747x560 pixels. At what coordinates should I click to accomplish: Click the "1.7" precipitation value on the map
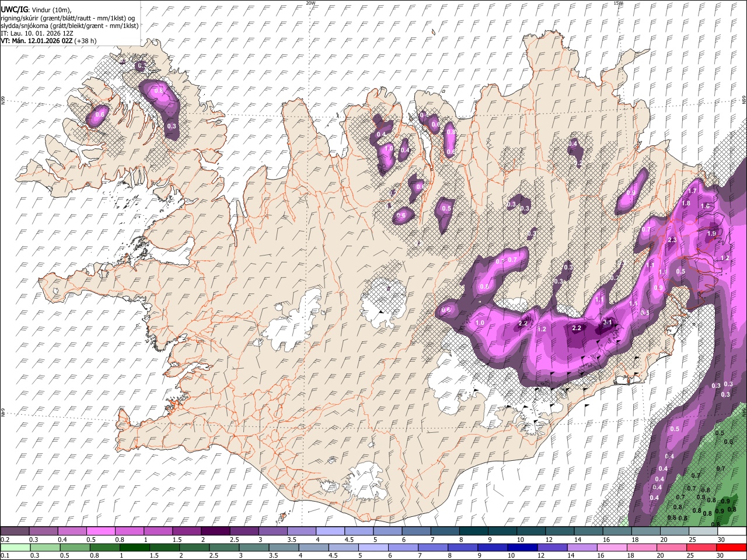coord(692,191)
